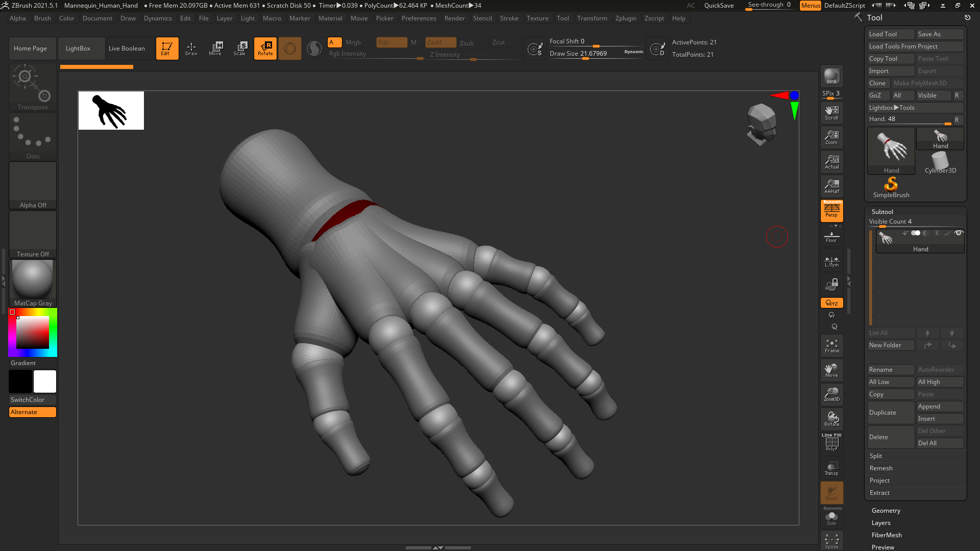Expand the Layers section

pyautogui.click(x=881, y=523)
